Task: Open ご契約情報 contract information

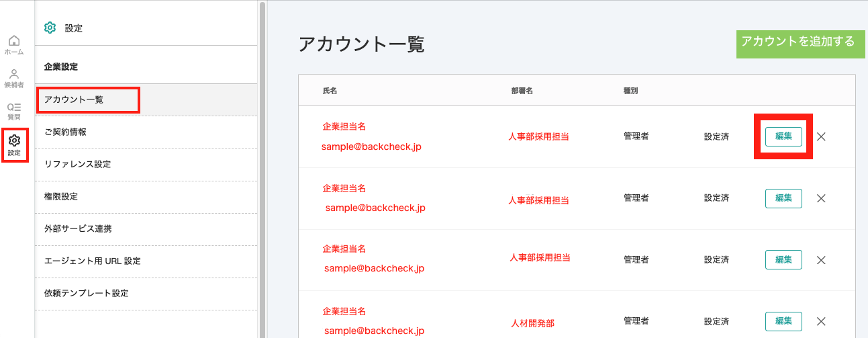Action: pyautogui.click(x=146, y=132)
